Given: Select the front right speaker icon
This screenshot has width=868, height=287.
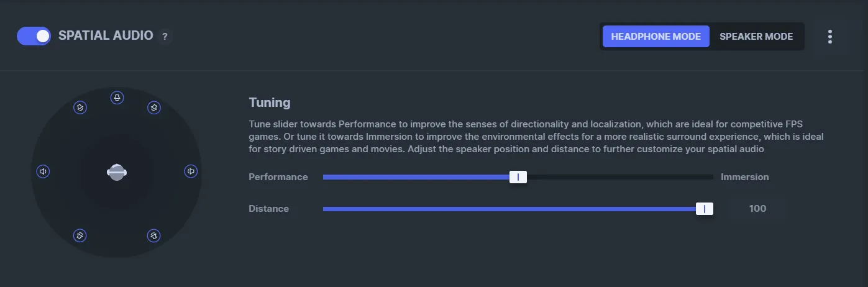Looking at the screenshot, I should pyautogui.click(x=154, y=107).
